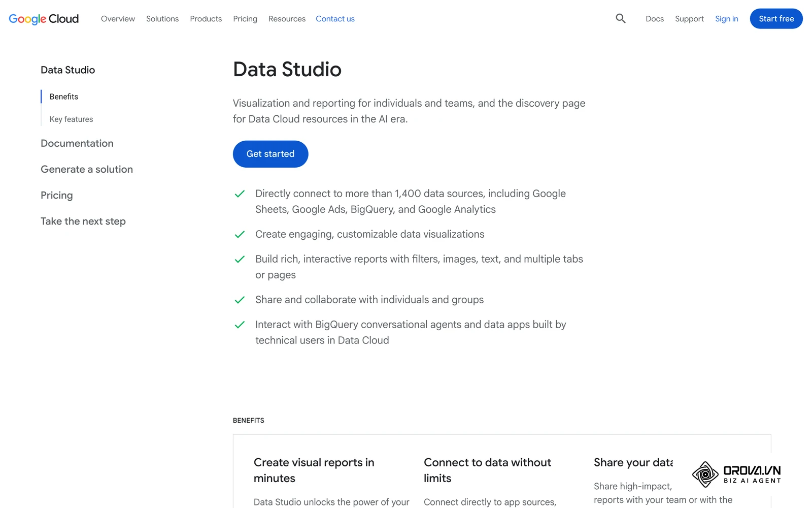Open the Solutions menu
The image size is (812, 508).
click(162, 19)
